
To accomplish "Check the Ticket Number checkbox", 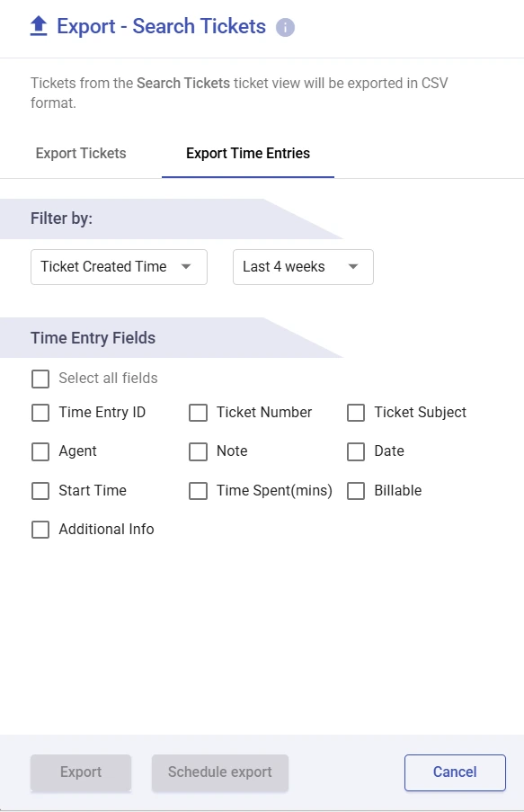I will pyautogui.click(x=198, y=412).
